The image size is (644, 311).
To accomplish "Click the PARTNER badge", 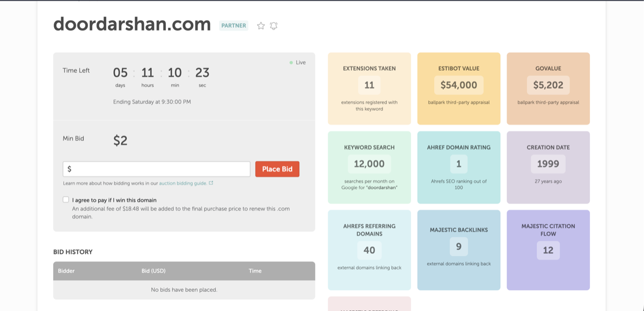I will coord(233,25).
